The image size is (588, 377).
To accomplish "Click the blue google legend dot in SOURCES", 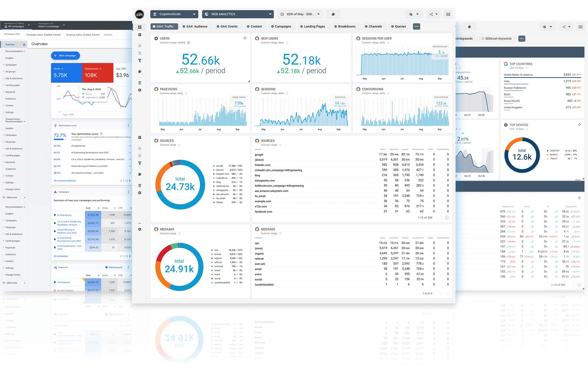I will (x=214, y=166).
